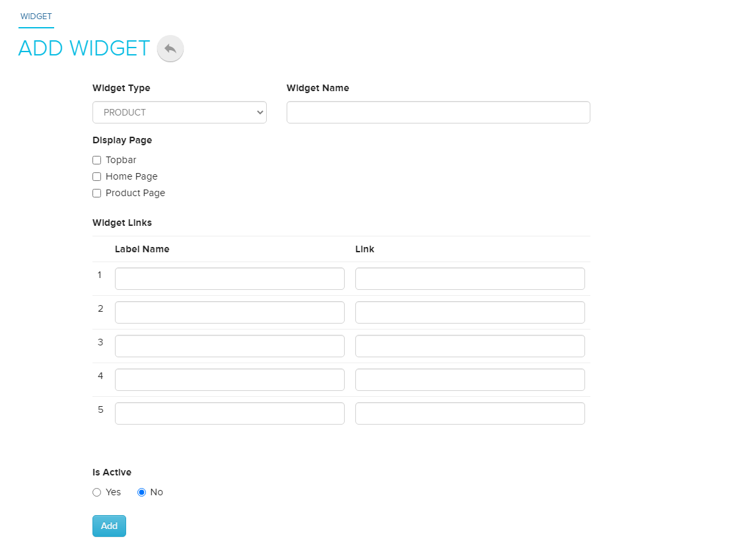Click the Widget Name label
The width and height of the screenshot is (737, 560).
click(318, 88)
